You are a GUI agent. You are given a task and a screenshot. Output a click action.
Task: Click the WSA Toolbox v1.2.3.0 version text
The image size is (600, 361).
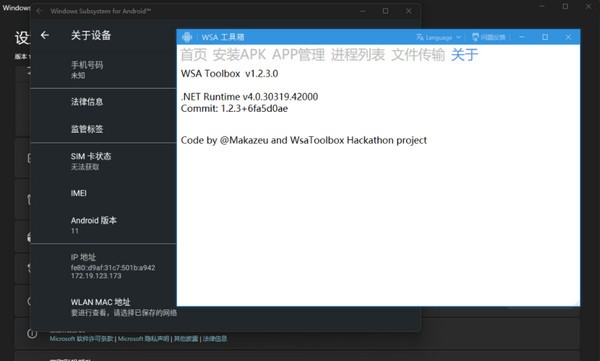[230, 74]
